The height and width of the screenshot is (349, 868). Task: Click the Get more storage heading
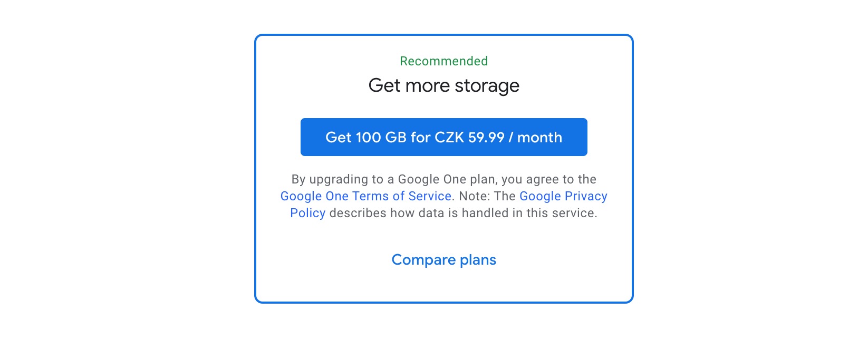(443, 85)
